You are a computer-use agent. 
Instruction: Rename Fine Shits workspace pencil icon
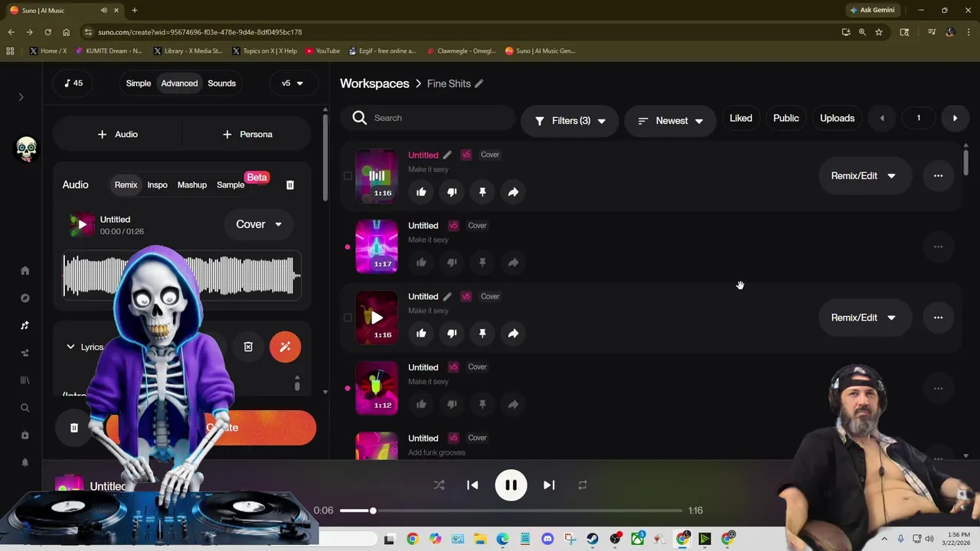click(x=479, y=83)
